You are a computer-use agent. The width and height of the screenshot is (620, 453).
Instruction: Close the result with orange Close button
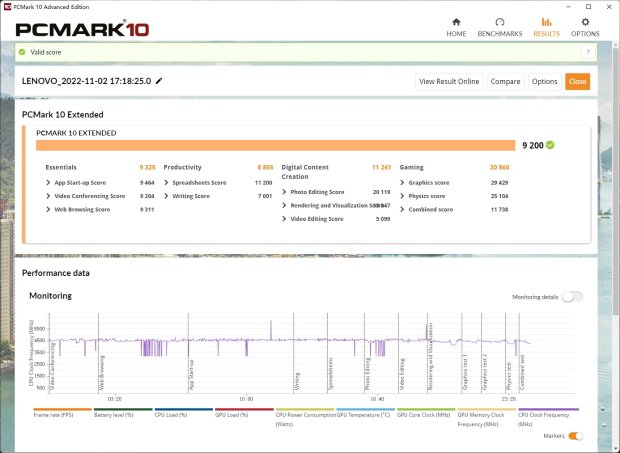pyautogui.click(x=577, y=81)
